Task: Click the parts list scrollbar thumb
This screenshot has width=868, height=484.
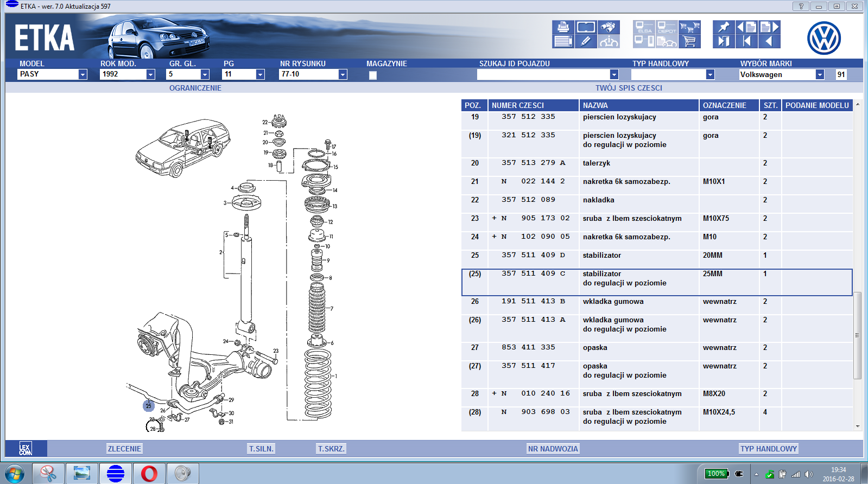Action: (x=858, y=335)
